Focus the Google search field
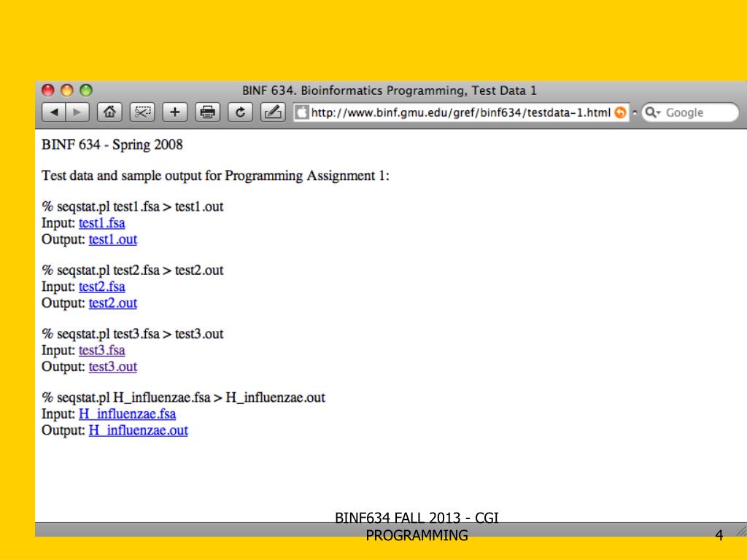This screenshot has width=747, height=560. (x=690, y=112)
